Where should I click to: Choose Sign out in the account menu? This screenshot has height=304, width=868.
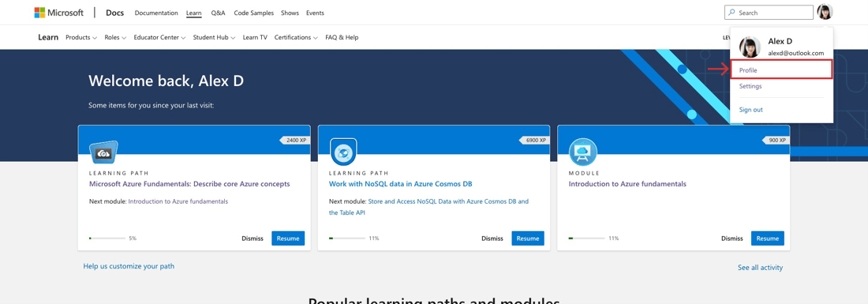click(x=750, y=110)
